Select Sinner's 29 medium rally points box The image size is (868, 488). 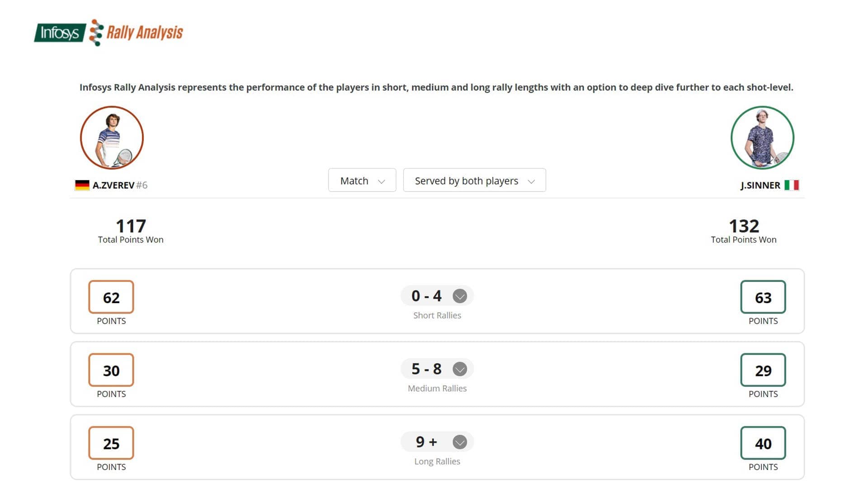point(763,370)
